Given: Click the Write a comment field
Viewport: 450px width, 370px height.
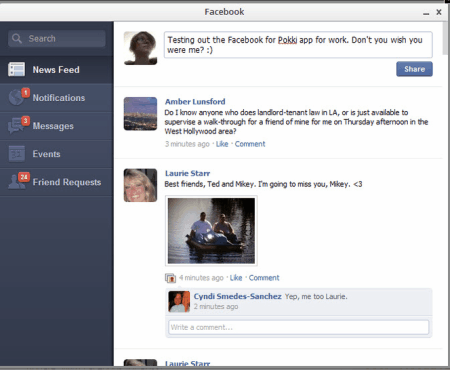Looking at the screenshot, I should pyautogui.click(x=299, y=327).
